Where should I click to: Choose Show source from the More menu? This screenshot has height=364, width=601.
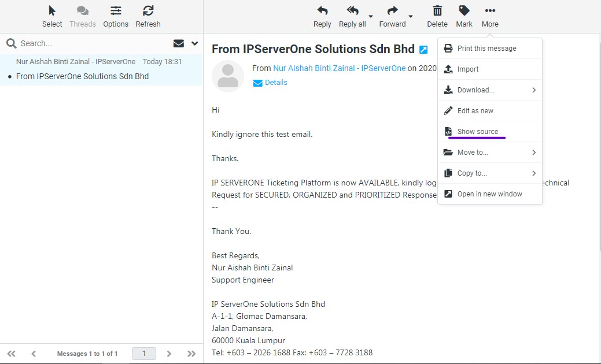pyautogui.click(x=477, y=131)
